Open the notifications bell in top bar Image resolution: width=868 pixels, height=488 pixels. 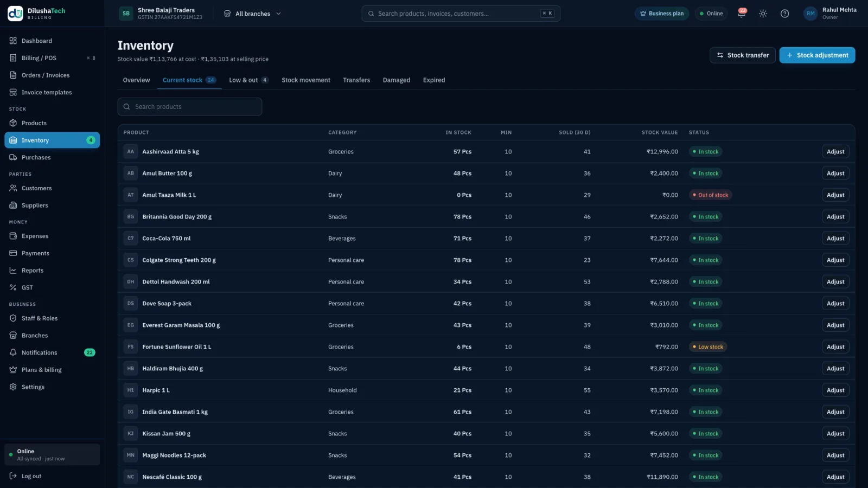[x=741, y=14]
